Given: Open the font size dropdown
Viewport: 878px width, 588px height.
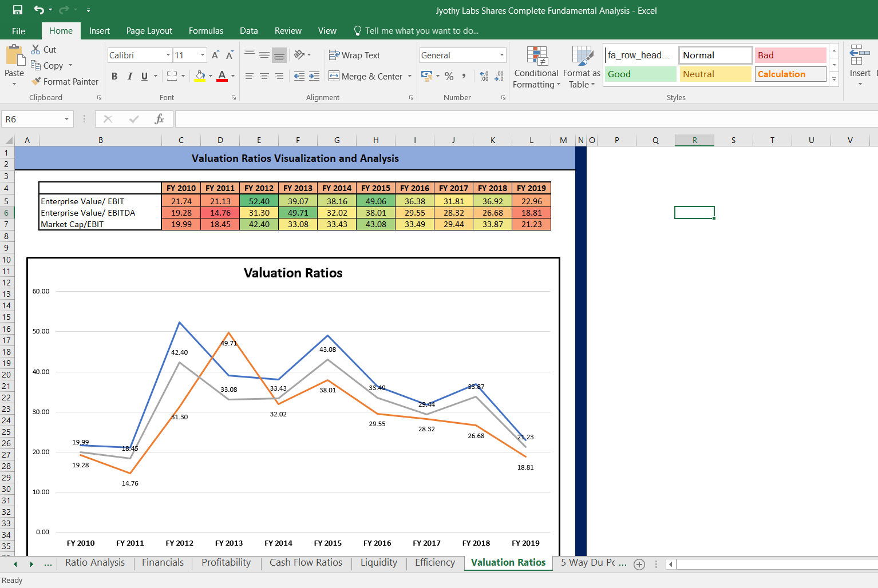Looking at the screenshot, I should [x=203, y=55].
